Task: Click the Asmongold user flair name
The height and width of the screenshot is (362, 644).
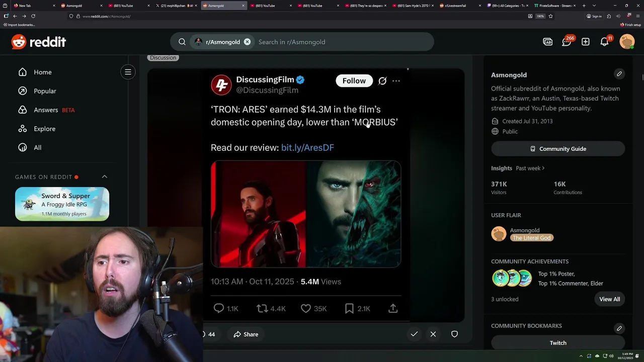Action: pos(525,230)
